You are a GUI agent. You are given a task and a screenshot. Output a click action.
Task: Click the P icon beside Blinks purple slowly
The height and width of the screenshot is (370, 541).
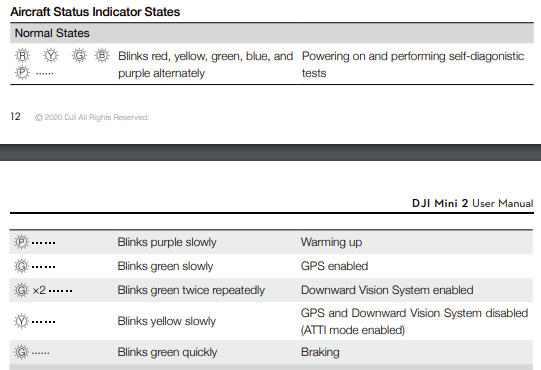tap(21, 242)
